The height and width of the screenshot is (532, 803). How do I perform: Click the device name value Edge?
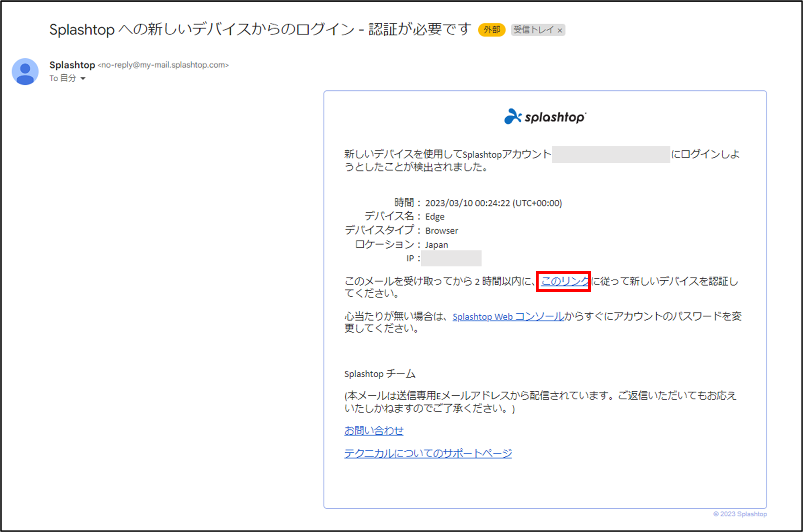(435, 217)
